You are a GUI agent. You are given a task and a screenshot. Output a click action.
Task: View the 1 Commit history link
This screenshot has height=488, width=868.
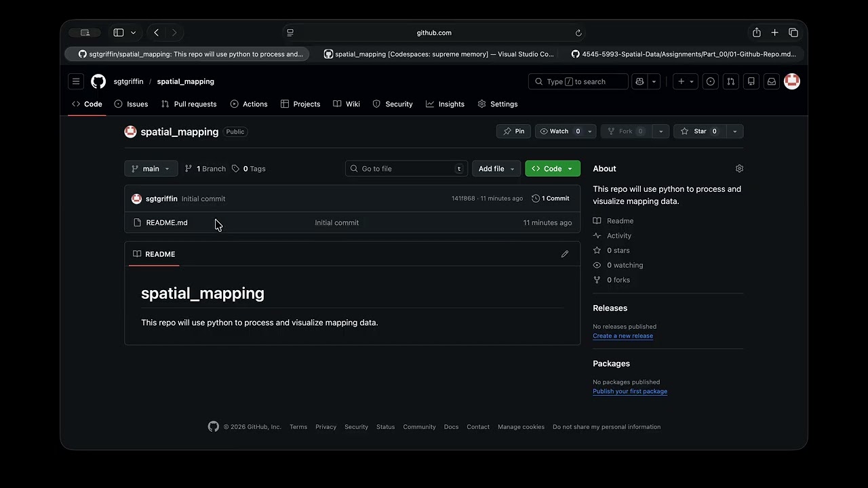pos(551,199)
